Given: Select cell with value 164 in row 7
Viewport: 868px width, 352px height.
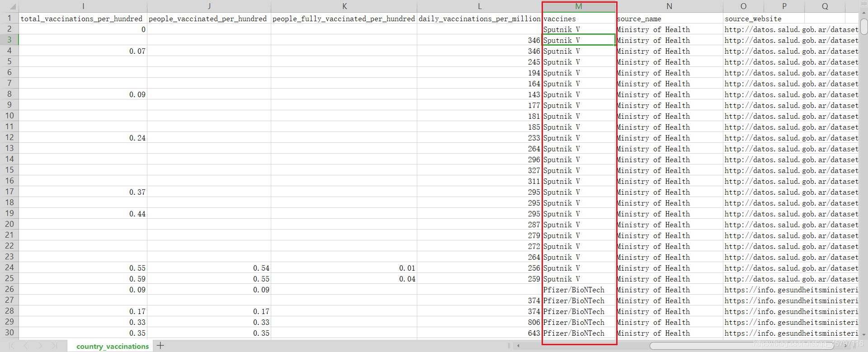Looking at the screenshot, I should pos(479,83).
